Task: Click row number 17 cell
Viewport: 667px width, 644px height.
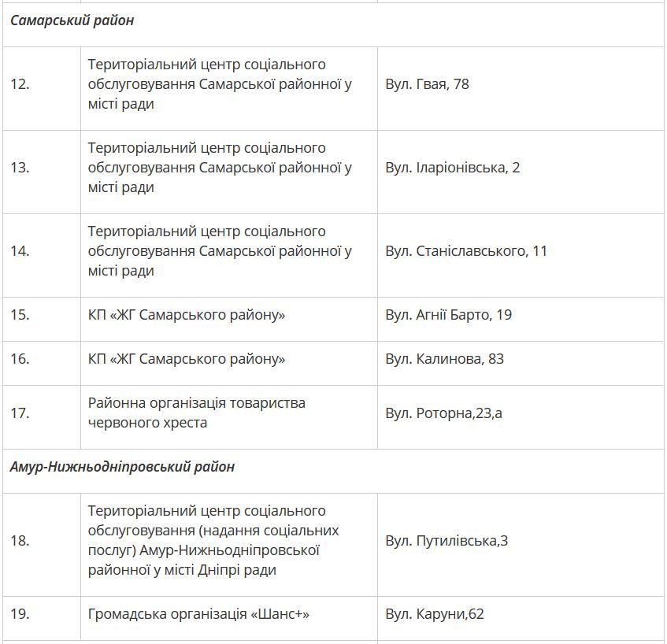Action: 20,413
